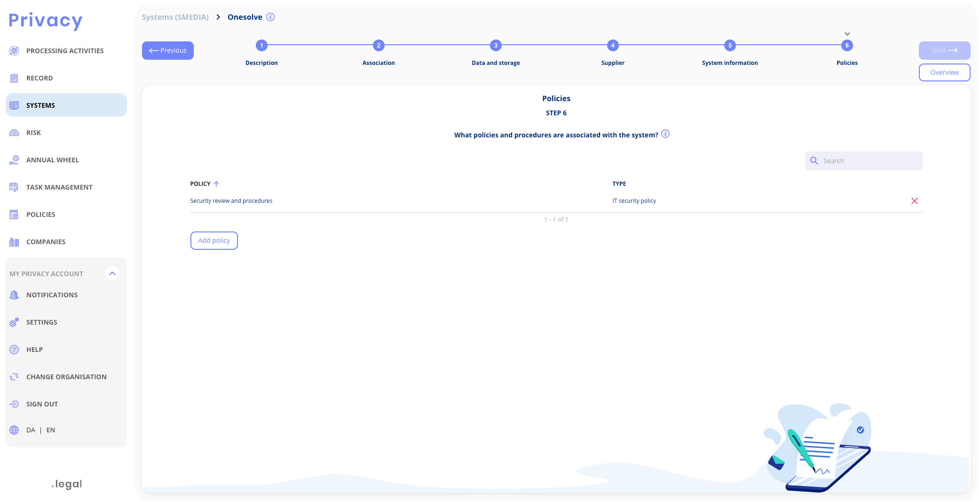
Task: Open Processing Activities menu
Action: tap(66, 51)
